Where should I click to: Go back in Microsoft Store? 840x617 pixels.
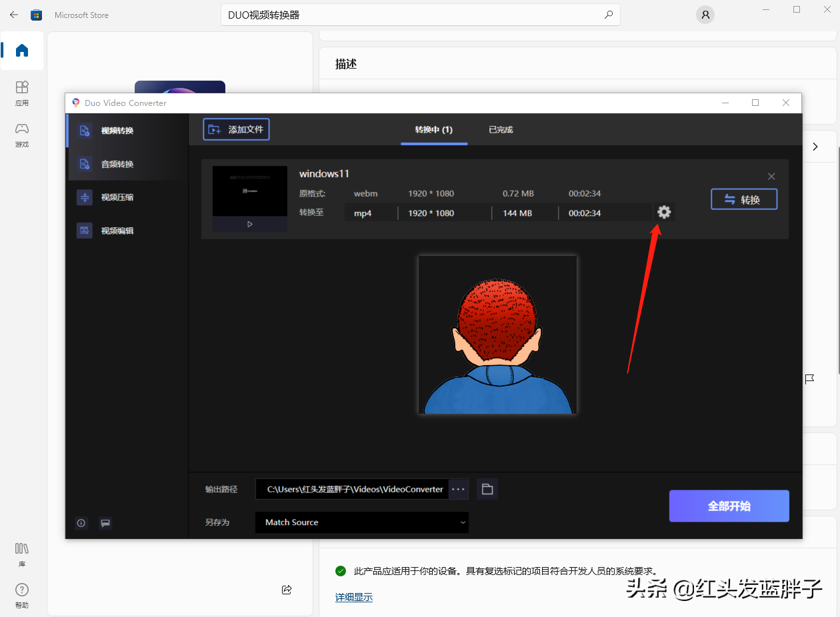13,15
